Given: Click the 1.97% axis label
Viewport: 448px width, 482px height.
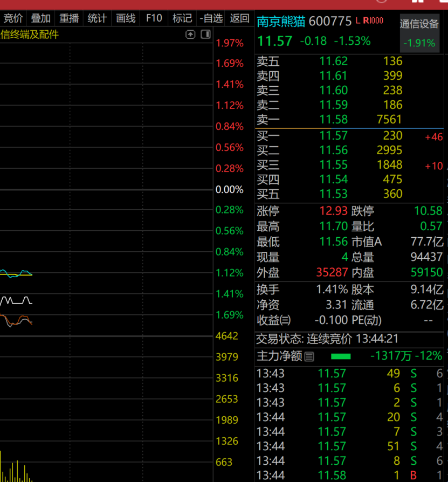Looking at the screenshot, I should pos(230,43).
